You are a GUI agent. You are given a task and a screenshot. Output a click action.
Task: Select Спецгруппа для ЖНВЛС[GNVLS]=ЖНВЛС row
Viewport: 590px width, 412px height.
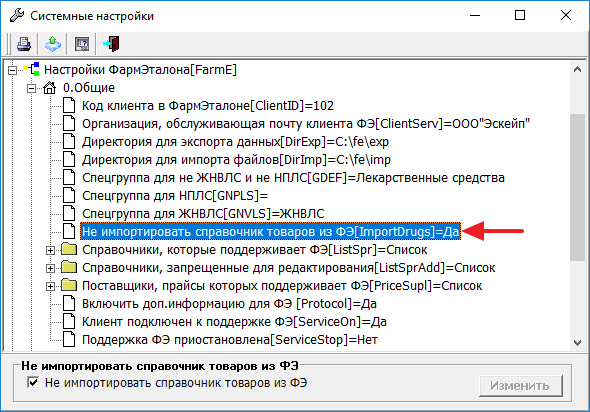coord(203,214)
